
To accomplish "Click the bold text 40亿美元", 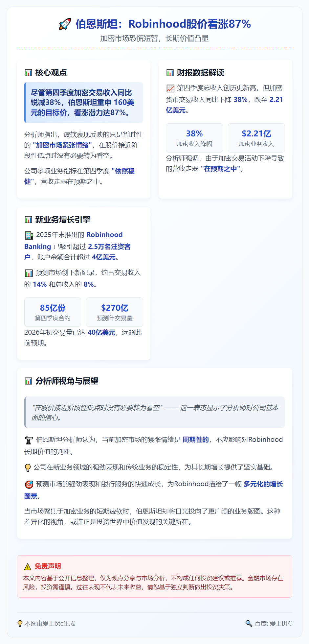I will tap(101, 332).
